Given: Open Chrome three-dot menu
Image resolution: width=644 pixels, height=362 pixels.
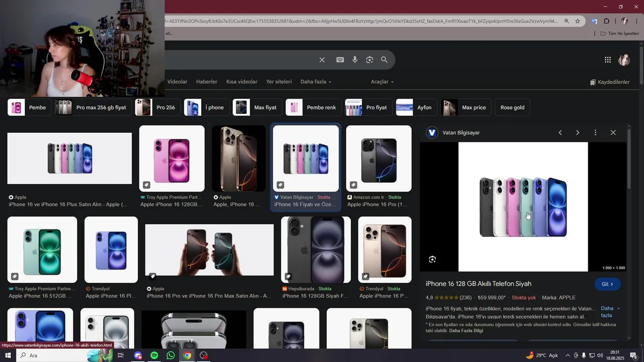Looking at the screenshot, I should tap(637, 21).
